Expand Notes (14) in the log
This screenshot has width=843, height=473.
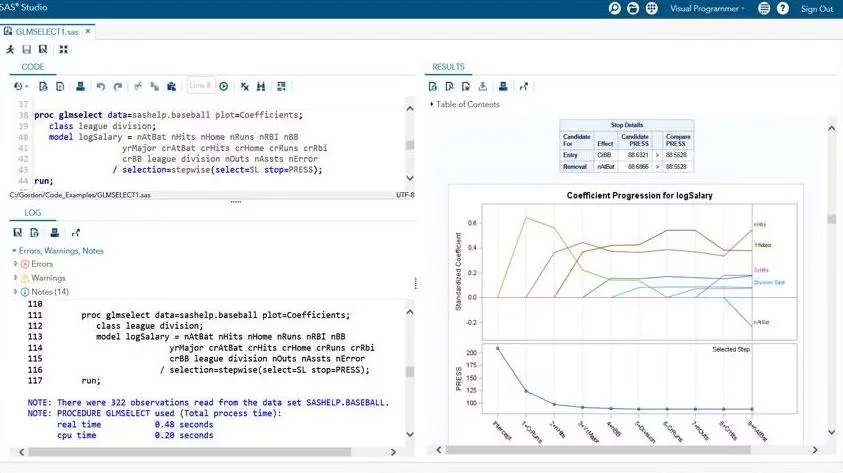click(15, 291)
